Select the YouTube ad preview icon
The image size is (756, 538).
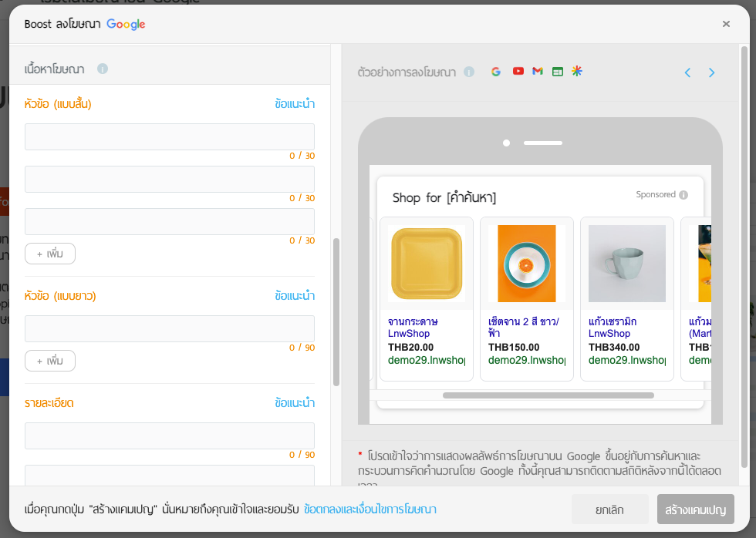click(x=518, y=72)
